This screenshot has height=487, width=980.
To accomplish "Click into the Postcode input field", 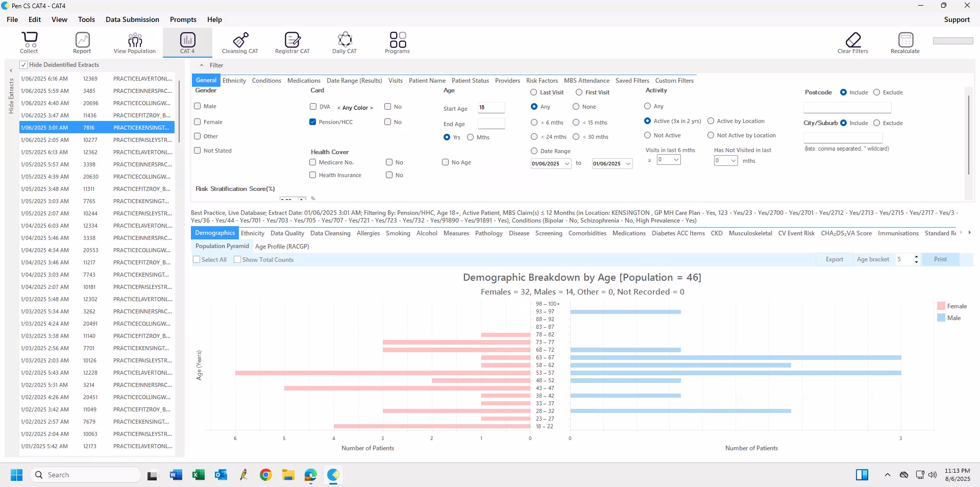I will [x=847, y=108].
